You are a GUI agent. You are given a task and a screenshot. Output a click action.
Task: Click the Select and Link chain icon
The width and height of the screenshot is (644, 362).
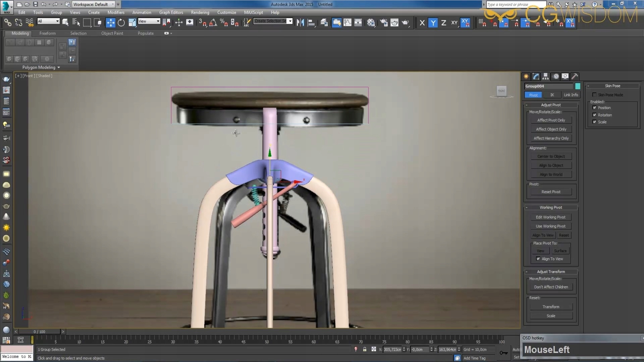[7, 22]
